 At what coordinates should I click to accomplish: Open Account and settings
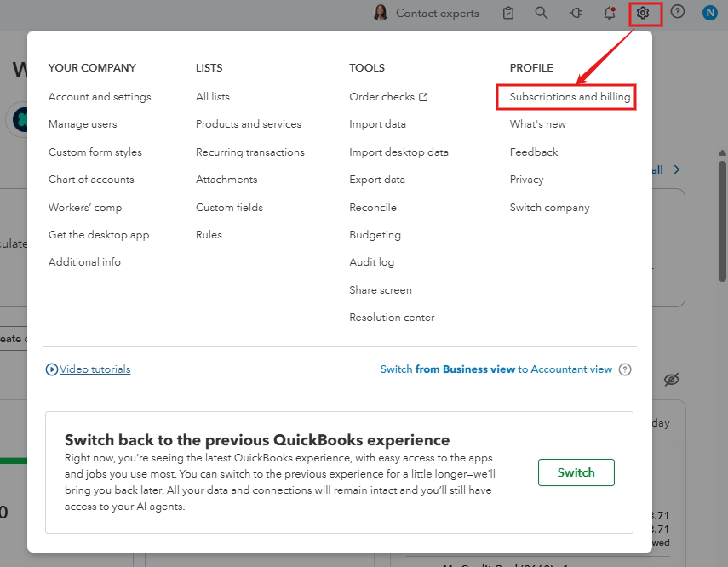[x=100, y=96]
